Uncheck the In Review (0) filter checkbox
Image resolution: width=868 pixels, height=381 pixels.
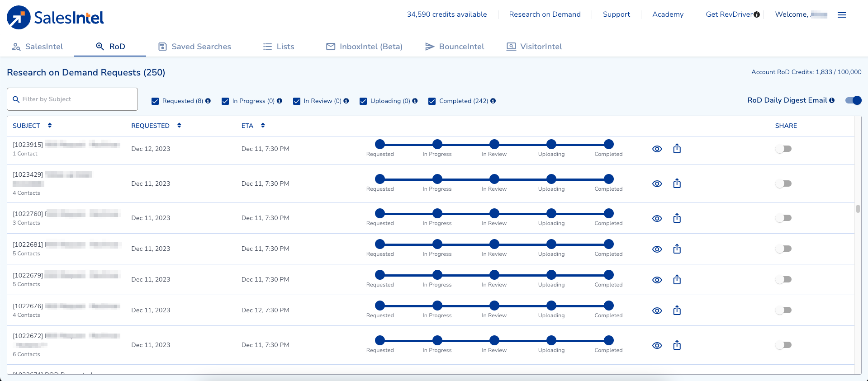(x=297, y=101)
